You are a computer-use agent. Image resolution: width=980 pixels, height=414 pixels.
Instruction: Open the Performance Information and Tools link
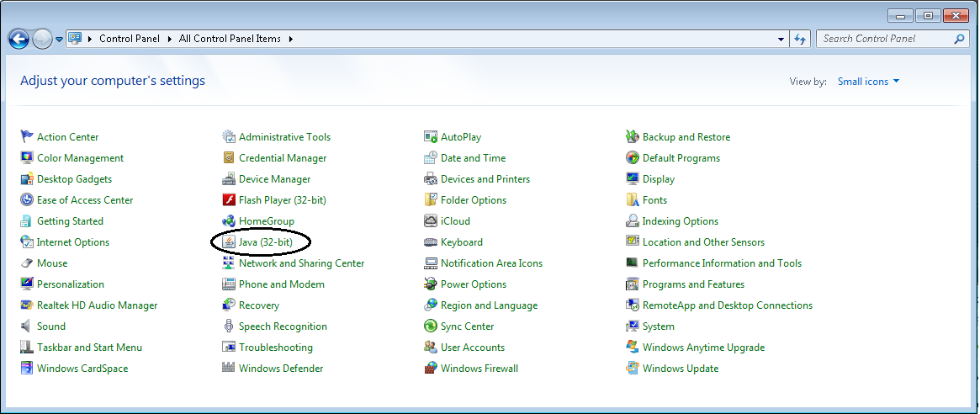coord(722,263)
